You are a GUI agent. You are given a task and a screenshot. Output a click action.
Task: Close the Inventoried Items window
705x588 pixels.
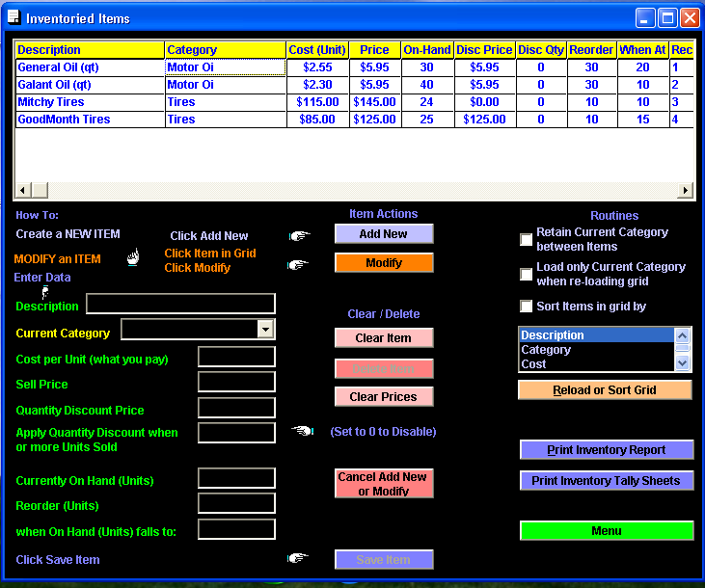tap(690, 18)
